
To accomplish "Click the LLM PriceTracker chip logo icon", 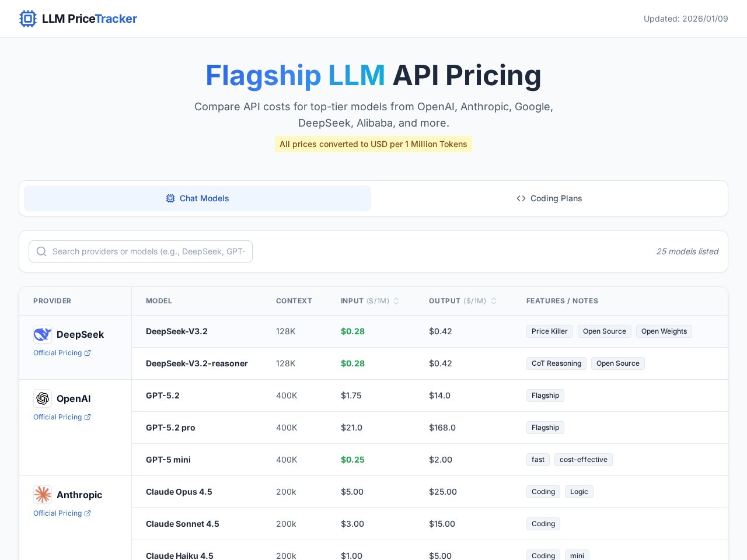I will tap(28, 19).
